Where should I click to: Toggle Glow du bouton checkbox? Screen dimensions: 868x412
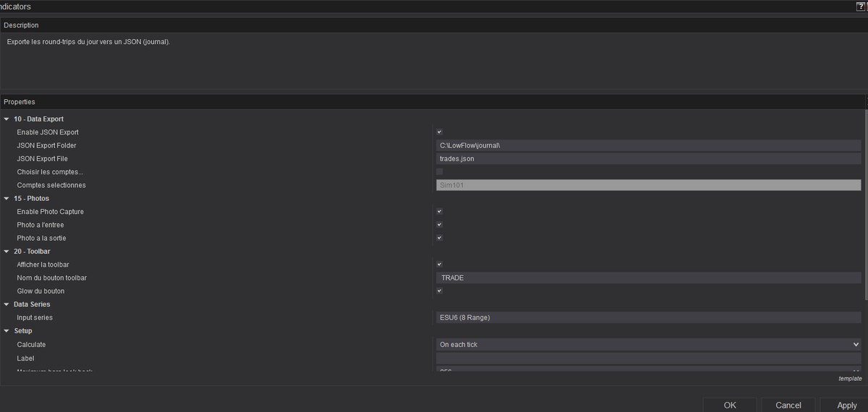pyautogui.click(x=439, y=291)
